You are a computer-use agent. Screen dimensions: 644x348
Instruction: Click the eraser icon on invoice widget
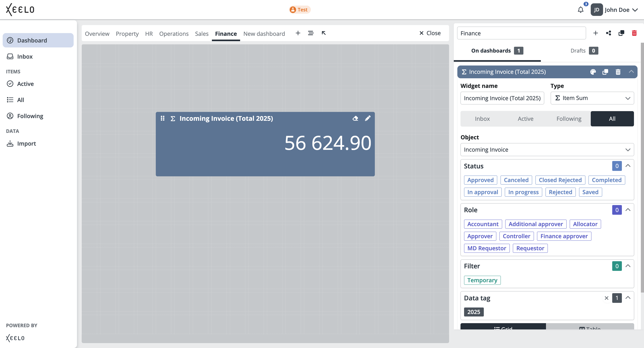click(x=355, y=118)
